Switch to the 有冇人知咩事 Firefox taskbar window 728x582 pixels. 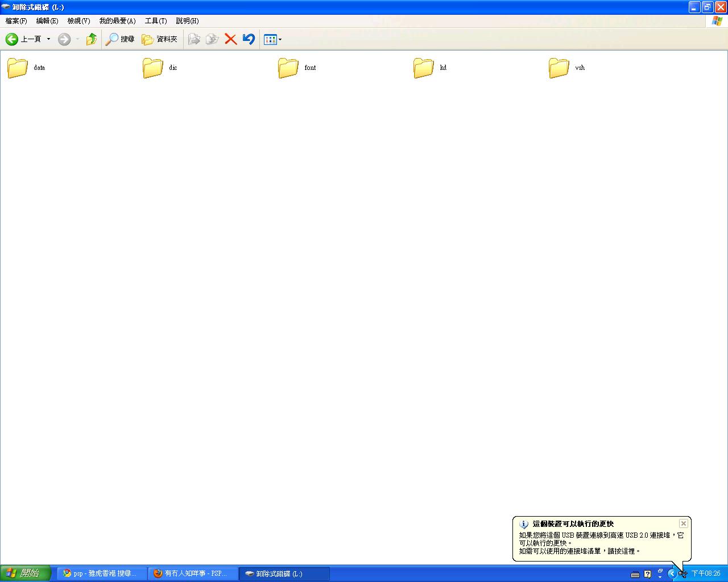click(x=193, y=573)
